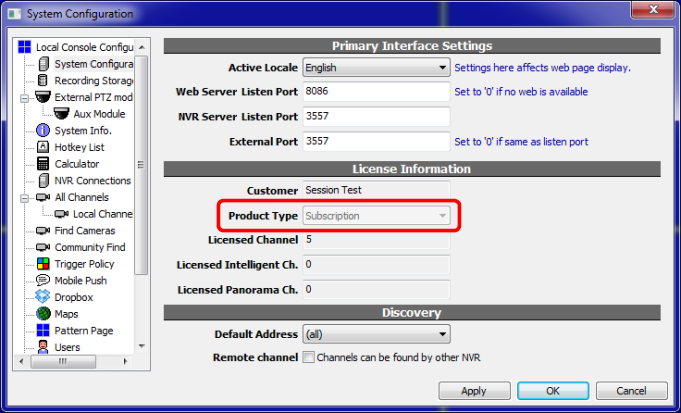
Task: Click the External Port field
Action: click(x=376, y=141)
